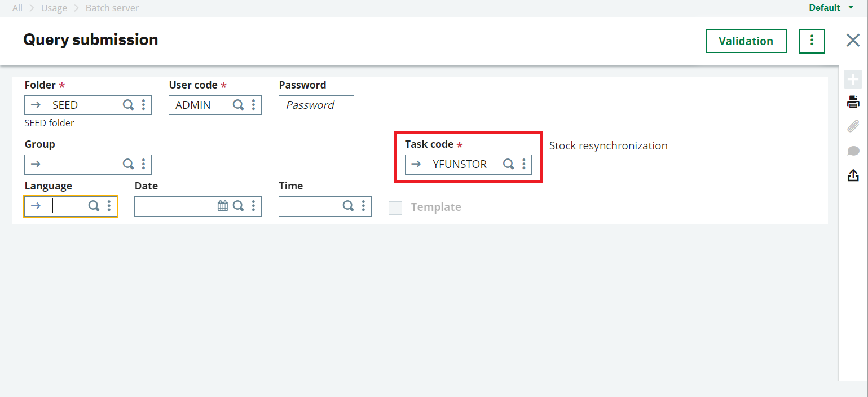Screen dimensions: 868x397
Task: Open the print function on the right sidebar
Action: pos(853,102)
